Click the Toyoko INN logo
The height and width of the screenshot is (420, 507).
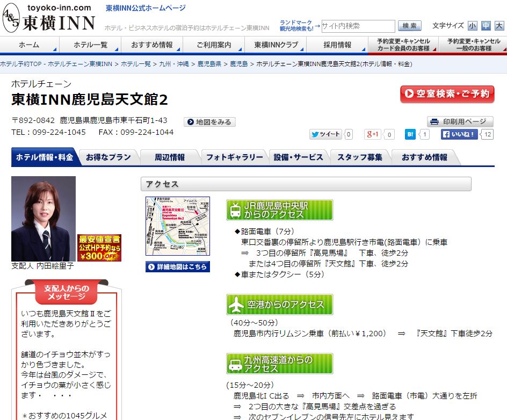coord(49,18)
